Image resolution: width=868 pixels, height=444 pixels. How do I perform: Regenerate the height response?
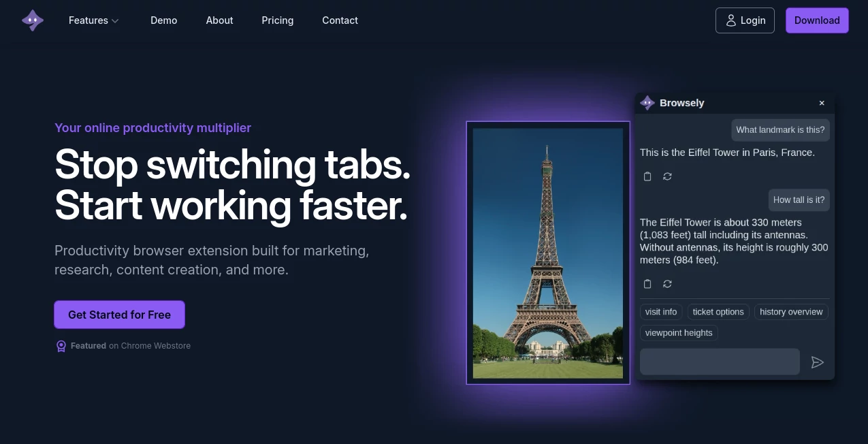pyautogui.click(x=667, y=284)
